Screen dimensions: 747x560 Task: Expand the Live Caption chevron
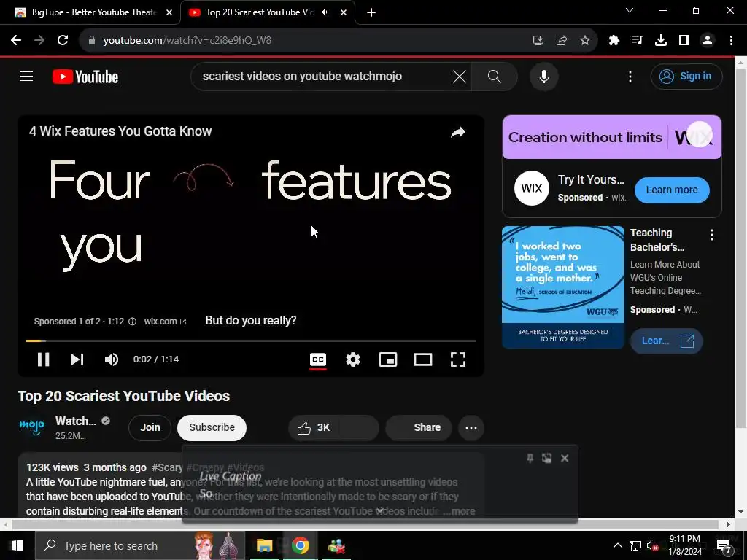click(x=379, y=511)
